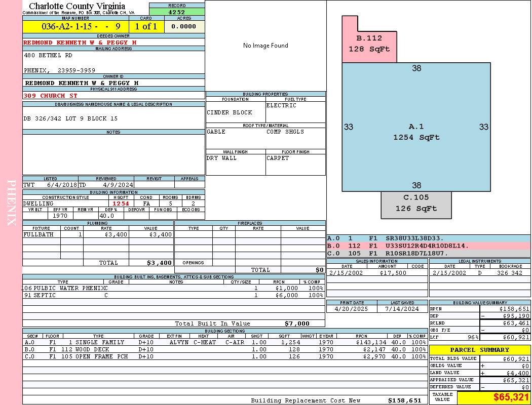This screenshot has width=532, height=405.
Task: Click physical address 309 CHURCH ST
Action: [51, 95]
